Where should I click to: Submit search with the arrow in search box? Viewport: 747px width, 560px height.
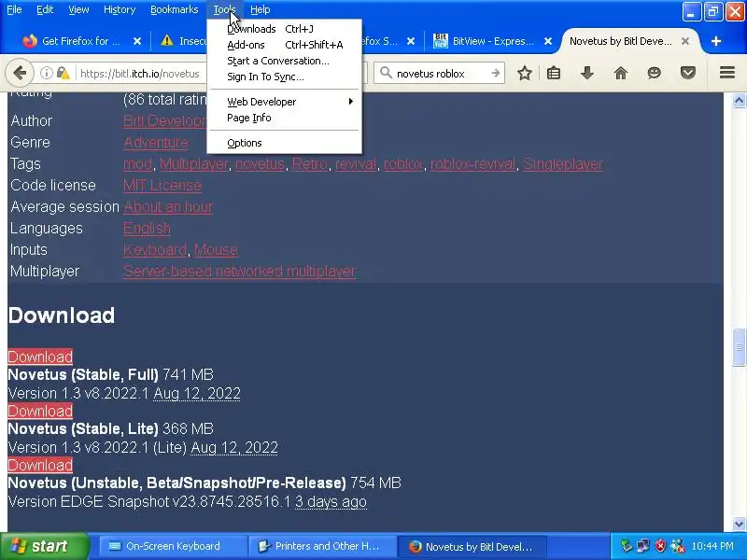[496, 74]
